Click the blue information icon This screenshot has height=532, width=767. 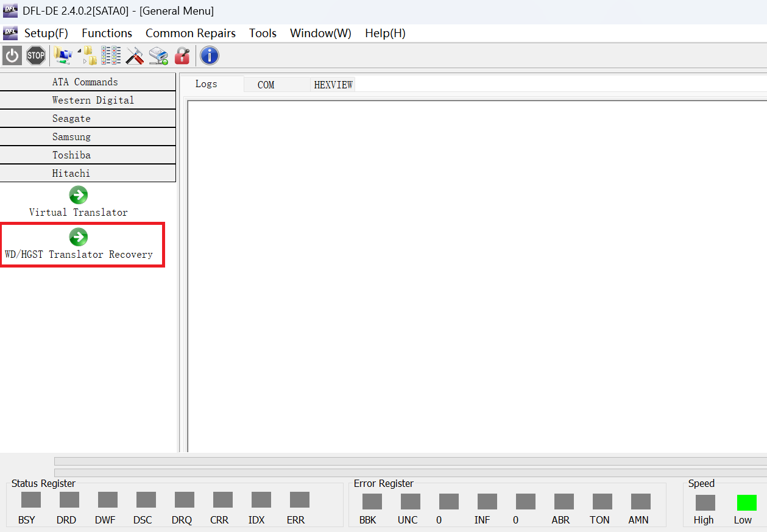[x=210, y=56]
